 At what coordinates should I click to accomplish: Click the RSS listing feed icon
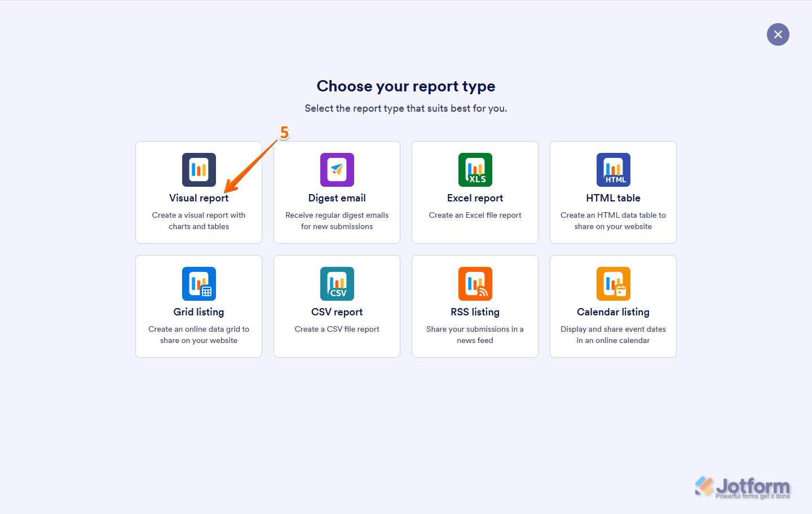[475, 284]
